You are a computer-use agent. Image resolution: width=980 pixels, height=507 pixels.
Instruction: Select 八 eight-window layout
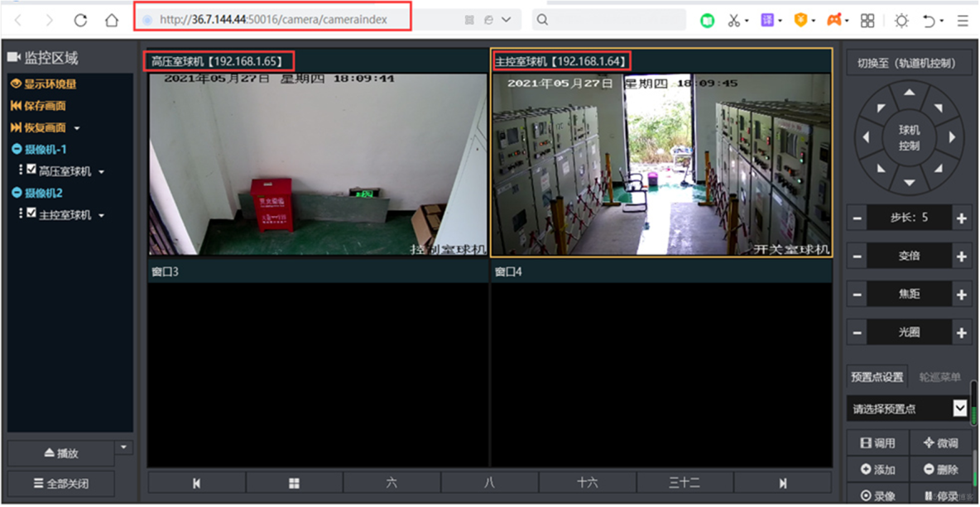click(x=489, y=483)
